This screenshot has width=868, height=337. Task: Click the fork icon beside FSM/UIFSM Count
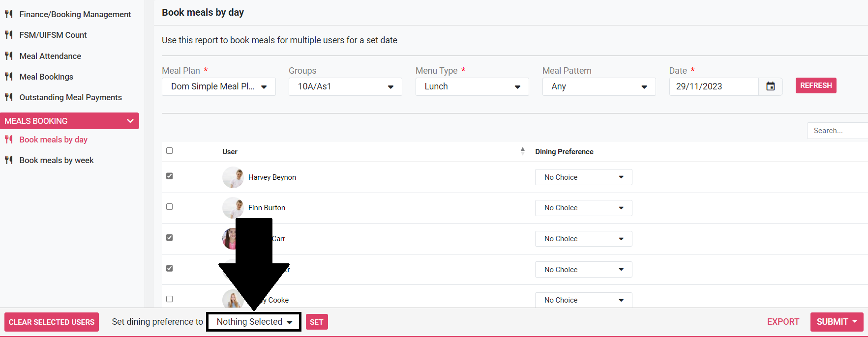click(9, 35)
